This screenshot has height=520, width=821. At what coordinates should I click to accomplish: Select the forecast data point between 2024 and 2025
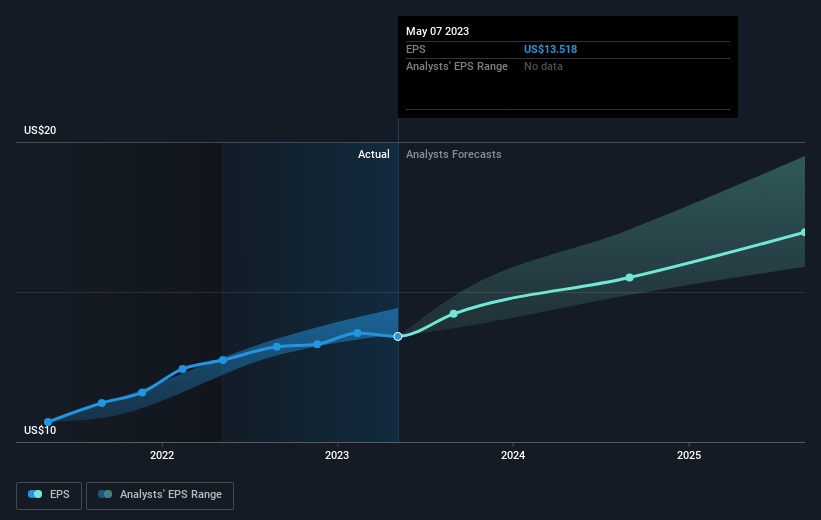click(x=629, y=278)
